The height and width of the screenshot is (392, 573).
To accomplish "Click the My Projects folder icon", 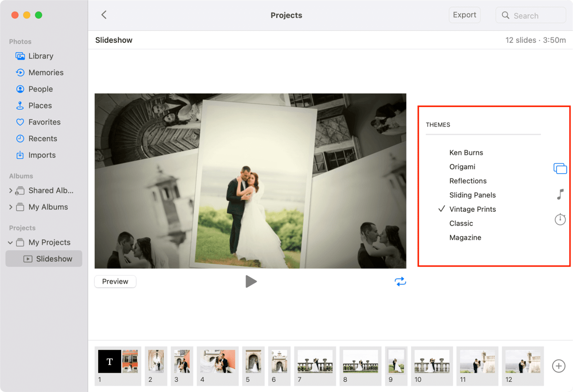I will coord(20,242).
